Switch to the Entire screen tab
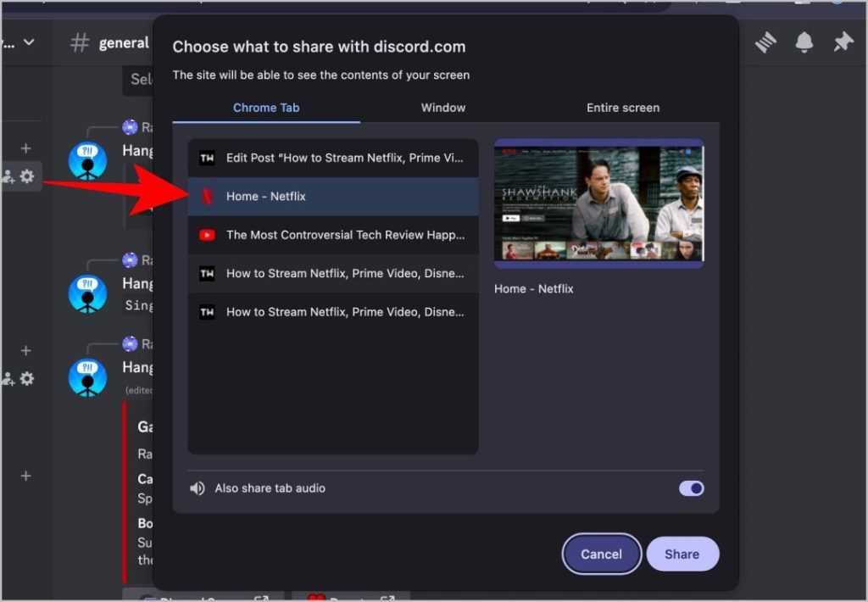 [623, 108]
